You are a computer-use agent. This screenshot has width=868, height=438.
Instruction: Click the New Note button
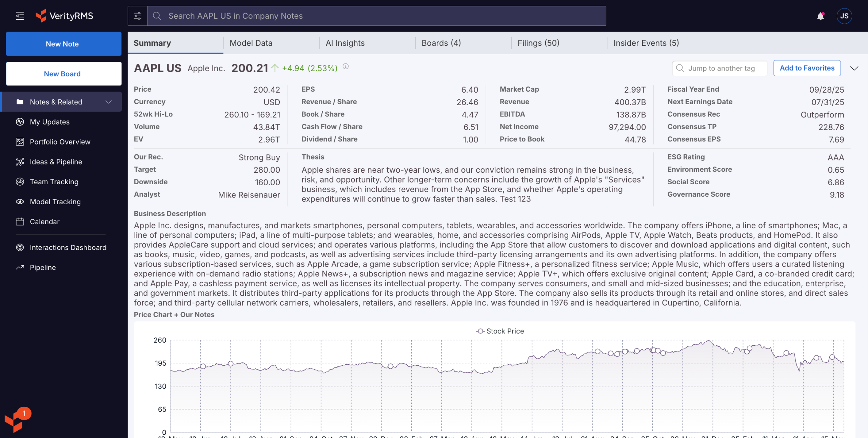(x=63, y=44)
